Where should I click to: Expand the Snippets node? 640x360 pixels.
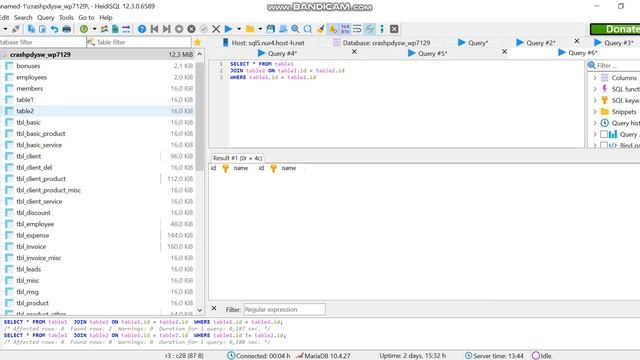[595, 111]
